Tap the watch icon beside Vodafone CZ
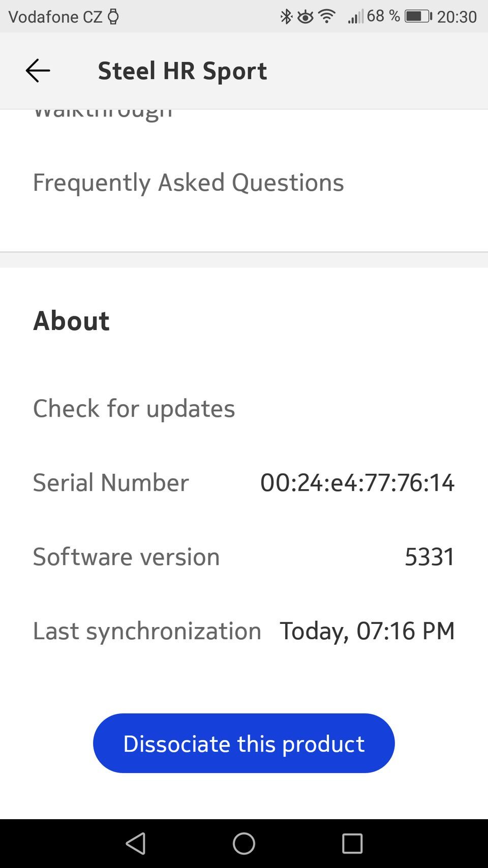This screenshot has width=488, height=868. (113, 17)
